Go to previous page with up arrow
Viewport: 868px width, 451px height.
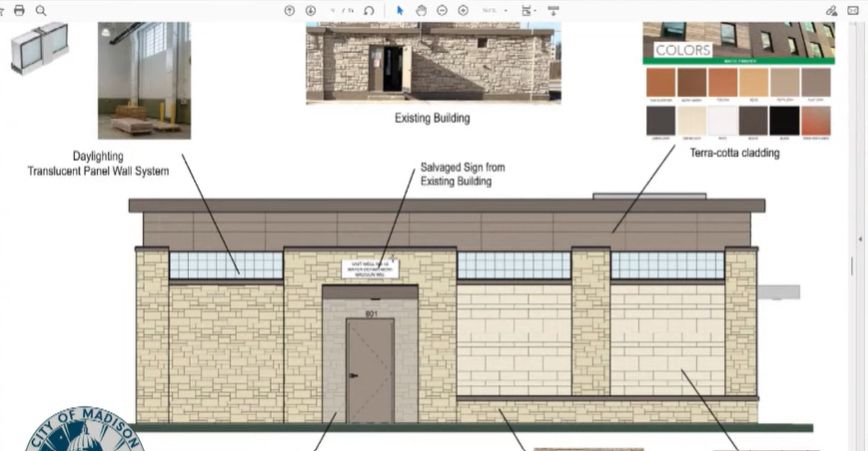click(290, 10)
